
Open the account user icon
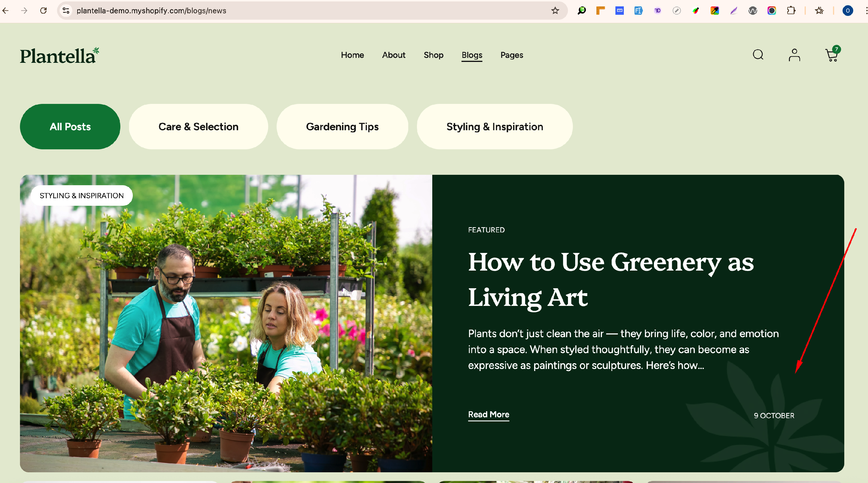click(794, 55)
